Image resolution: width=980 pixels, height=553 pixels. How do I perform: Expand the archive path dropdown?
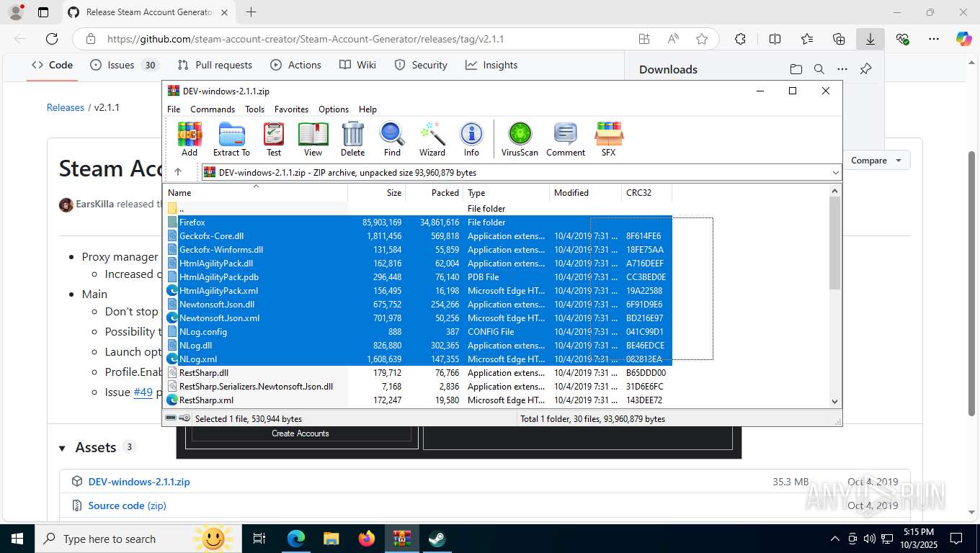click(x=835, y=173)
